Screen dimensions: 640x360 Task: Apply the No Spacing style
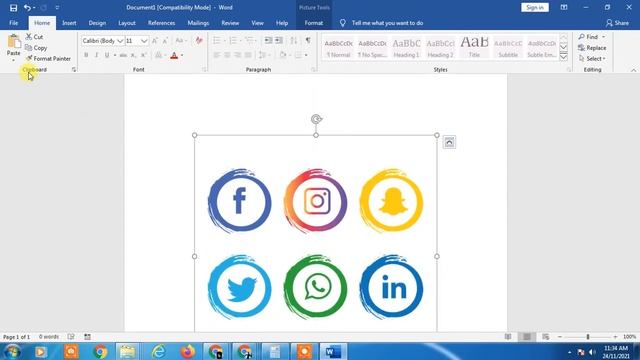pyautogui.click(x=372, y=47)
